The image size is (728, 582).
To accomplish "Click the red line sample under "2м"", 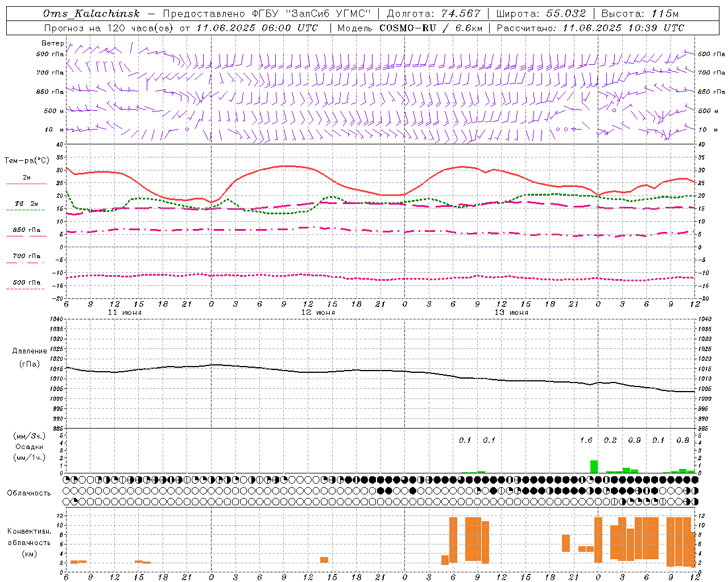I will 26,184.
